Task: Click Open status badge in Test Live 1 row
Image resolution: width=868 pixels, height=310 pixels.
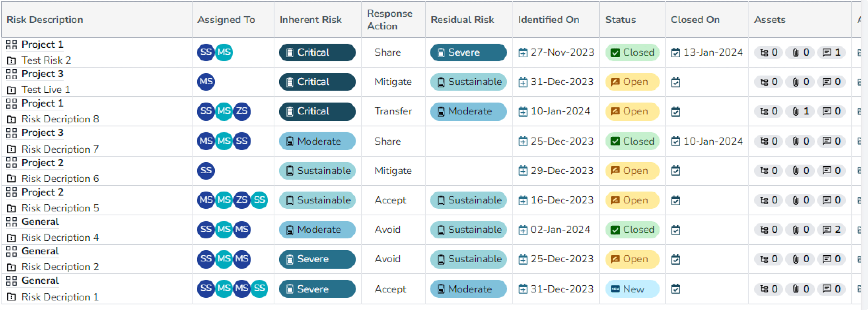Action: point(632,82)
